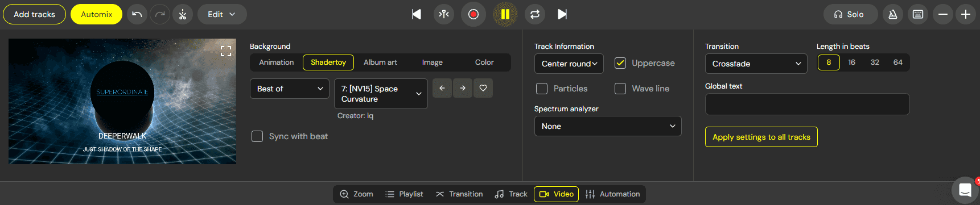980x205 pixels.
Task: Click the split-at-playhead icon
Action: click(444, 14)
